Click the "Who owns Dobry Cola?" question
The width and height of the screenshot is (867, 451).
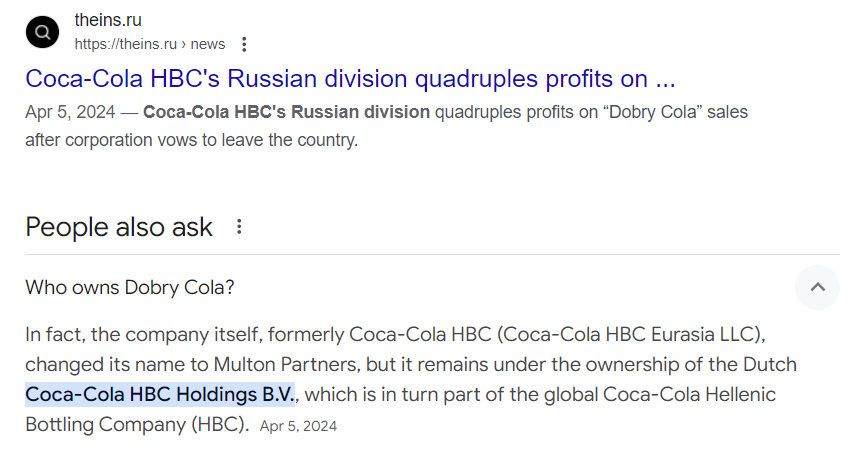tap(130, 288)
